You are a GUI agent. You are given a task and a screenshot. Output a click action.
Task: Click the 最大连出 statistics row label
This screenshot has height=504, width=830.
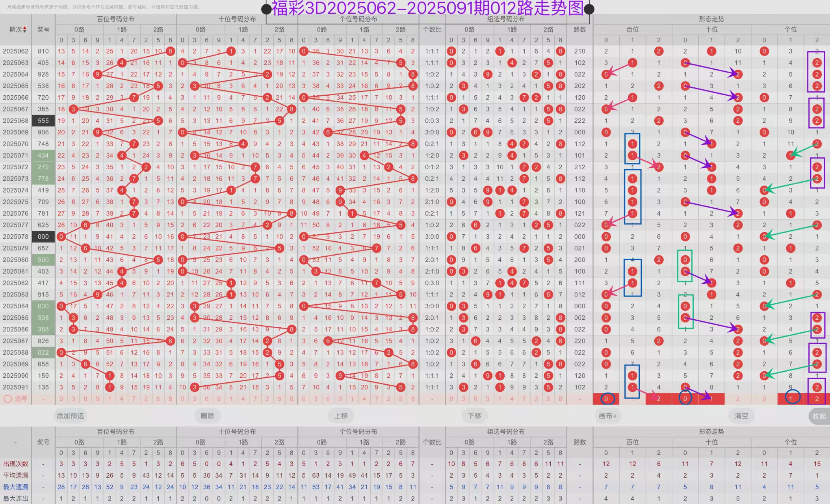(x=16, y=499)
